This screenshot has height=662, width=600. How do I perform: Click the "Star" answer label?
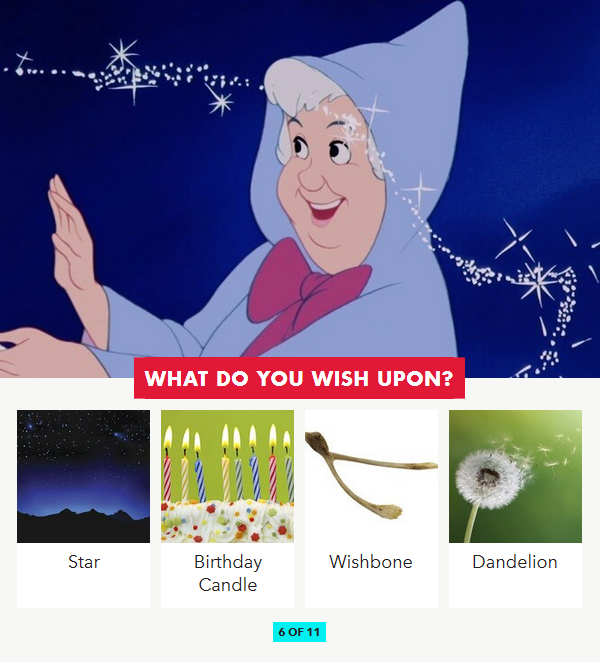click(x=84, y=562)
